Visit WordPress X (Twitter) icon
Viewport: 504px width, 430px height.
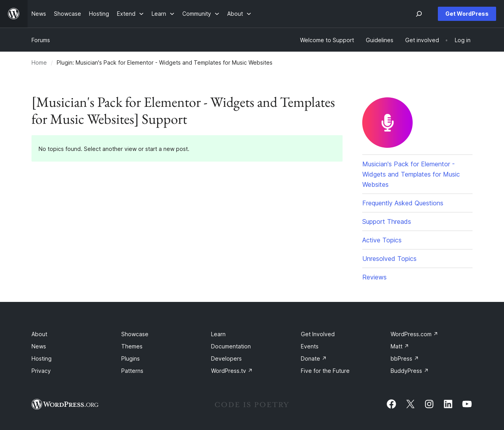pyautogui.click(x=410, y=404)
